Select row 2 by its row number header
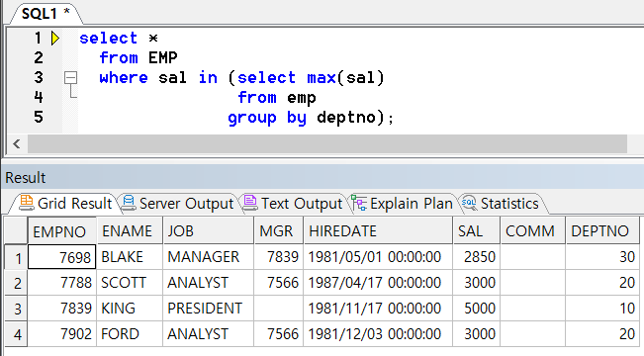Viewport: 644px width, 356px height. pyautogui.click(x=16, y=283)
